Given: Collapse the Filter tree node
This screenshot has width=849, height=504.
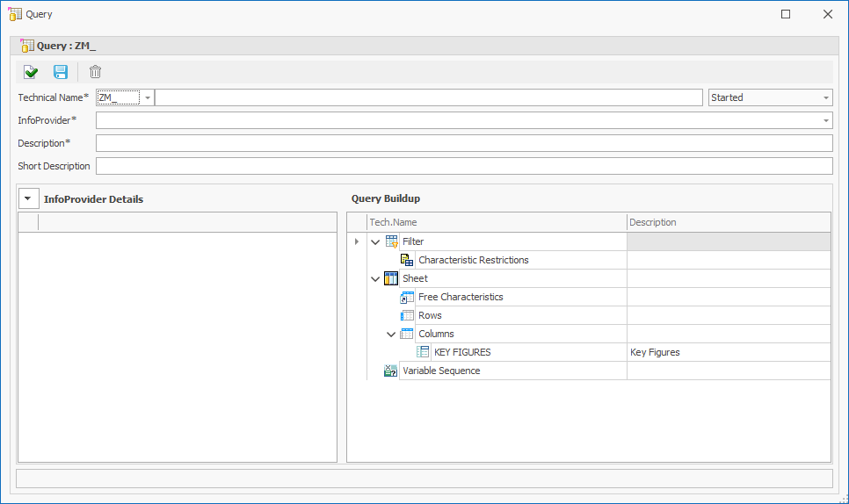Looking at the screenshot, I should (x=376, y=241).
